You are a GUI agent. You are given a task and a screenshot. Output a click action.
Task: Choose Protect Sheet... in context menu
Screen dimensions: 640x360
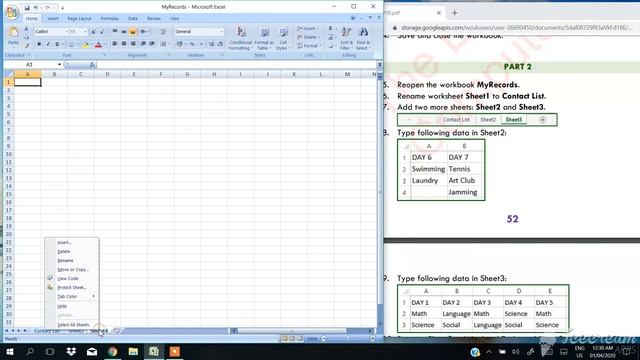coord(72,287)
